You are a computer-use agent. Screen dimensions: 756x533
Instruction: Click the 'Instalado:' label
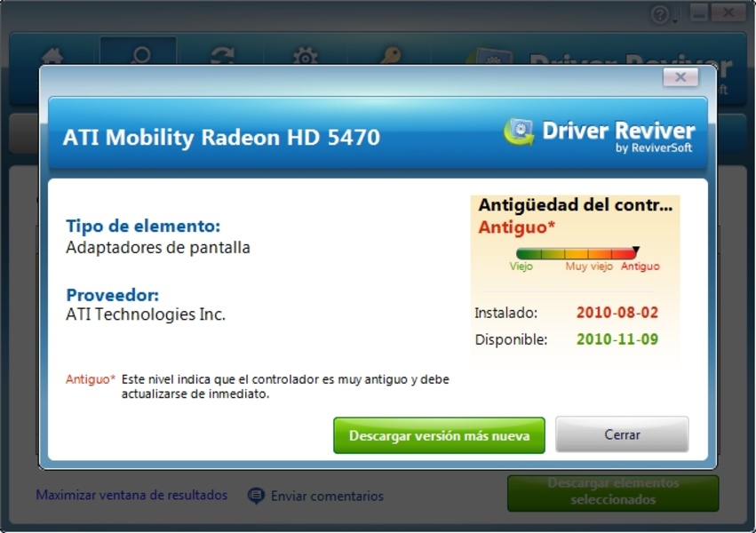pos(505,313)
